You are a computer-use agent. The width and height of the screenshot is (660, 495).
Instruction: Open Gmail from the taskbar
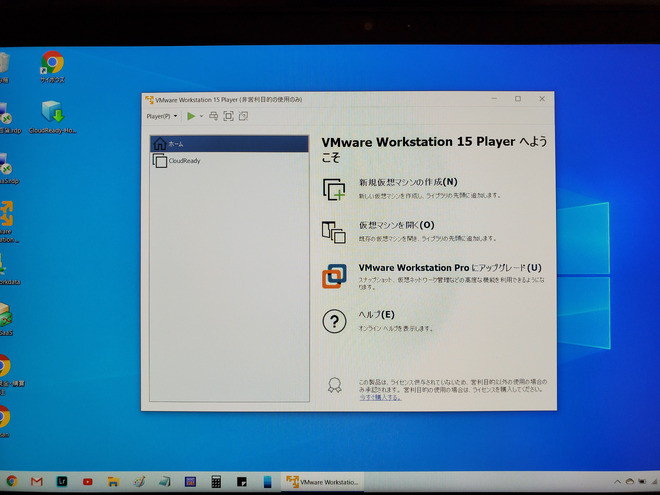pos(37,481)
